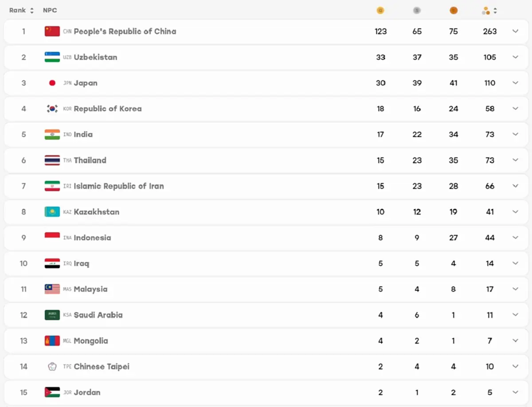Click the China flag icon
Image resolution: width=532 pixels, height=407 pixels.
[x=52, y=31]
